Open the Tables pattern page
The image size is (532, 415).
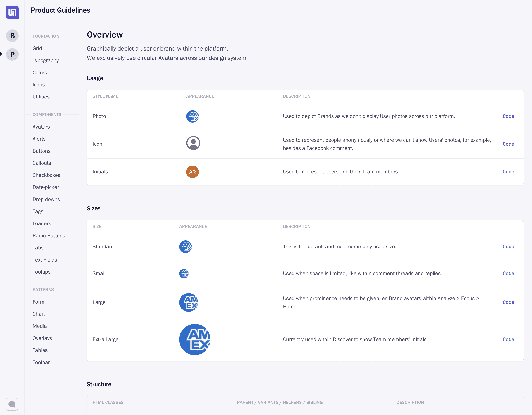coord(40,350)
